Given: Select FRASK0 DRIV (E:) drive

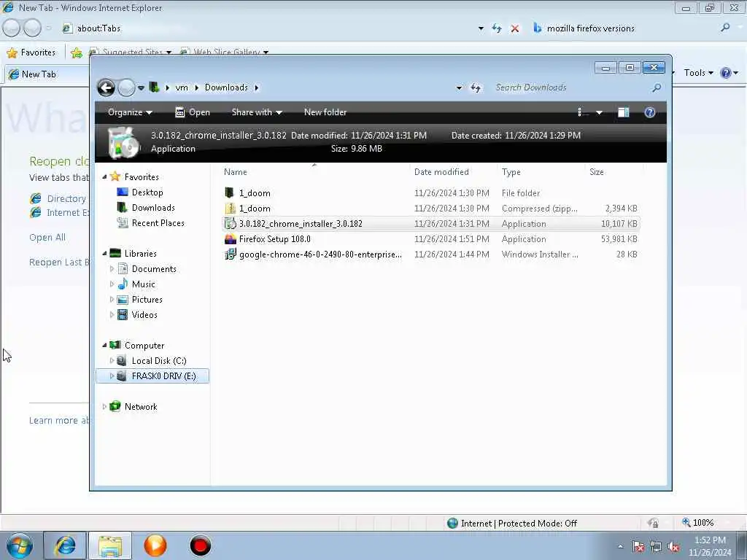Looking at the screenshot, I should (152, 376).
